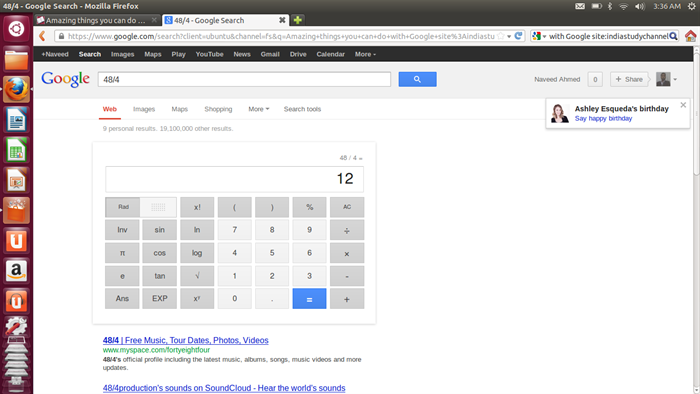Click the calculator number 7 key
Viewport: 700px width, 394px height.
point(234,230)
